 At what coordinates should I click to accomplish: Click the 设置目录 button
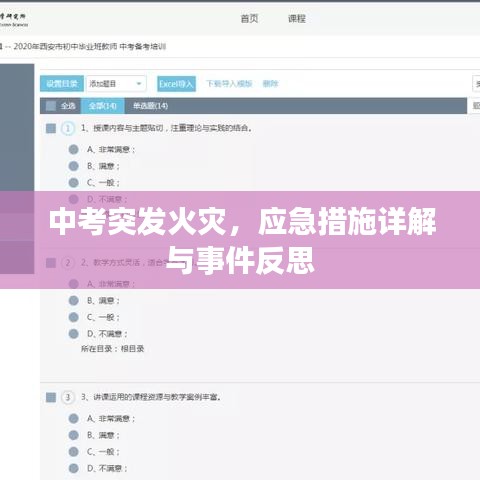click(x=62, y=83)
